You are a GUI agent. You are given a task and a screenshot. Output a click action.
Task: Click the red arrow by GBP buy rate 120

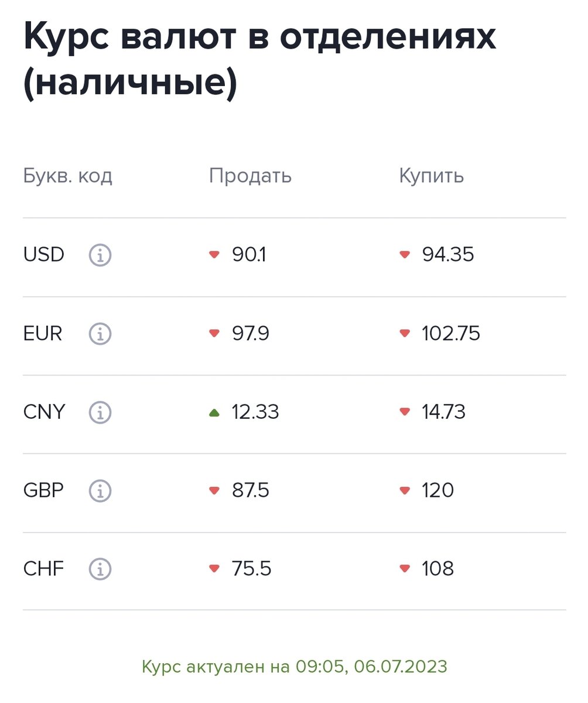pos(405,490)
